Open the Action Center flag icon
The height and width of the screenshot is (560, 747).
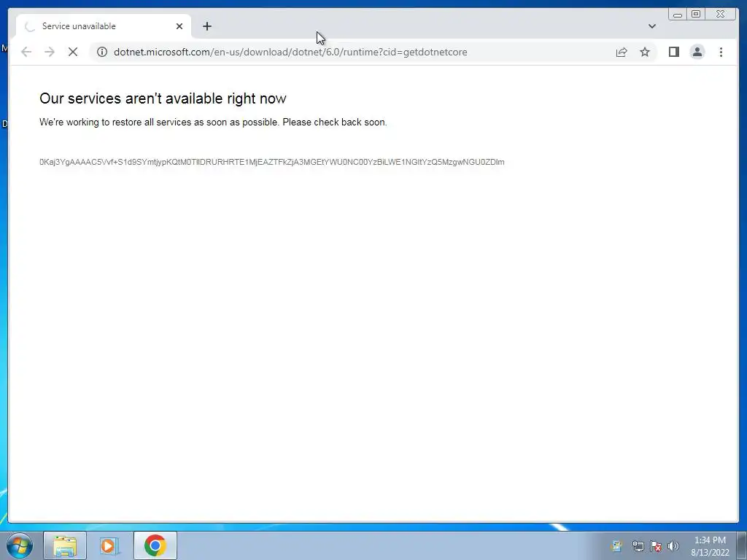tap(656, 546)
